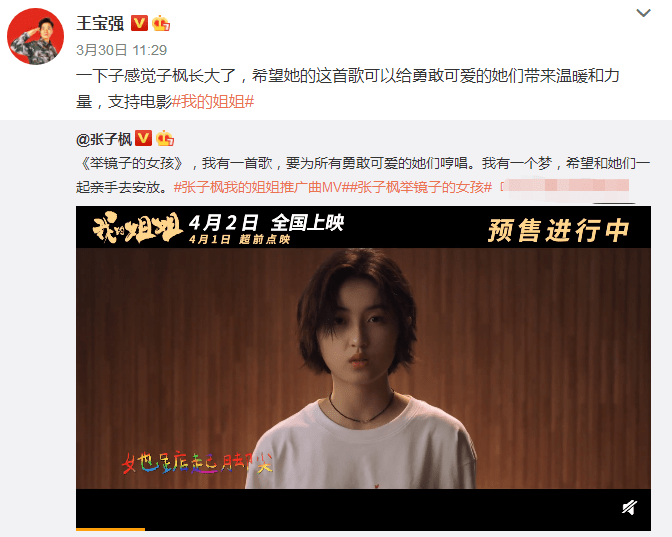672x537 pixels.
Task: Play the embedded MV video
Action: pos(363,369)
